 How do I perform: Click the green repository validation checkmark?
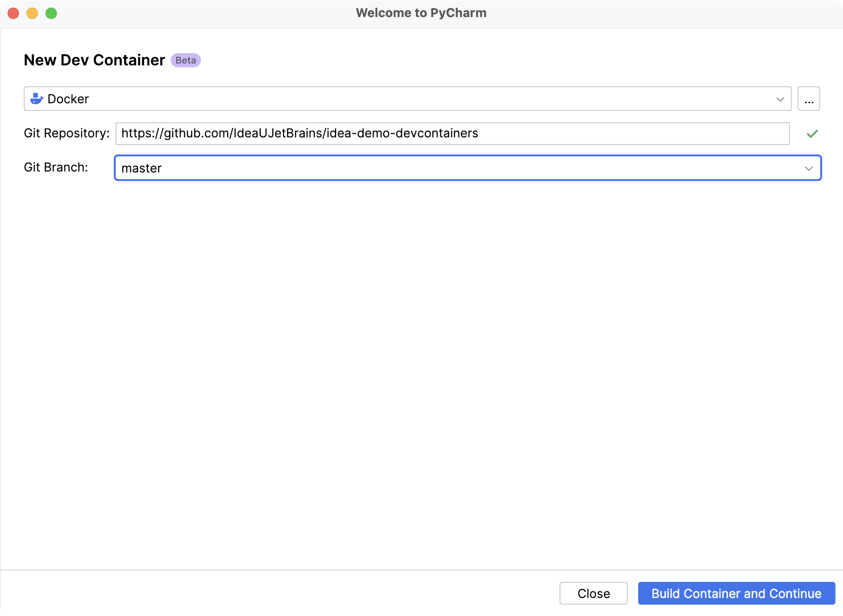tap(812, 134)
